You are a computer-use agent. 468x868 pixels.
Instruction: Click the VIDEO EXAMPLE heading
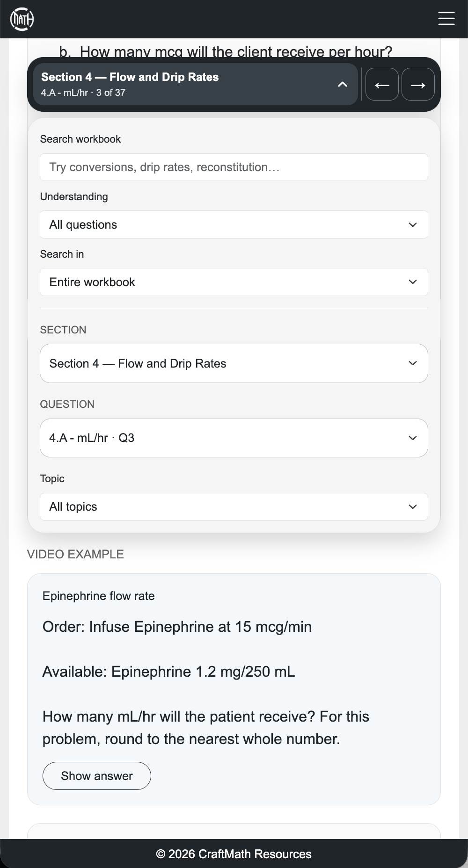(75, 554)
